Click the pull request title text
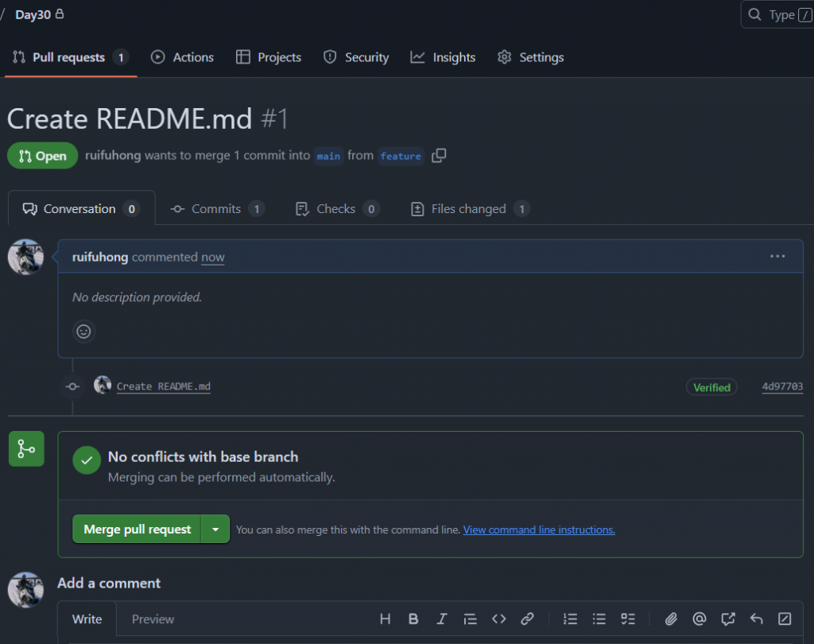 pos(130,119)
